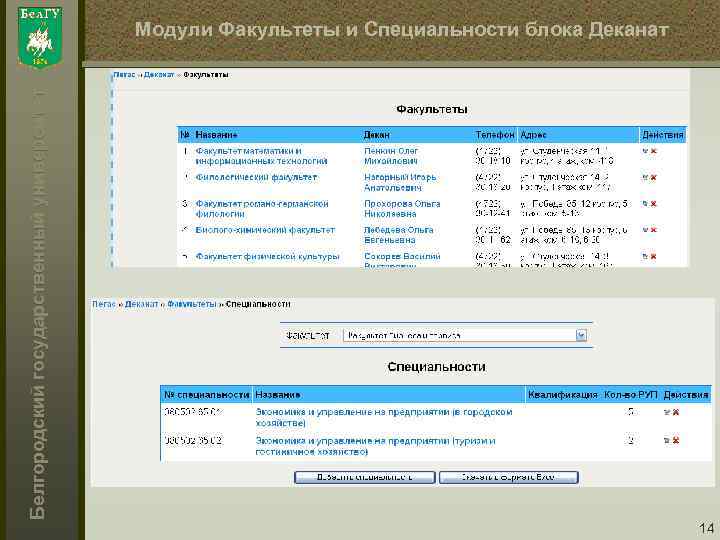
Task: Click the Адрес column header
Action: pyautogui.click(x=533, y=135)
